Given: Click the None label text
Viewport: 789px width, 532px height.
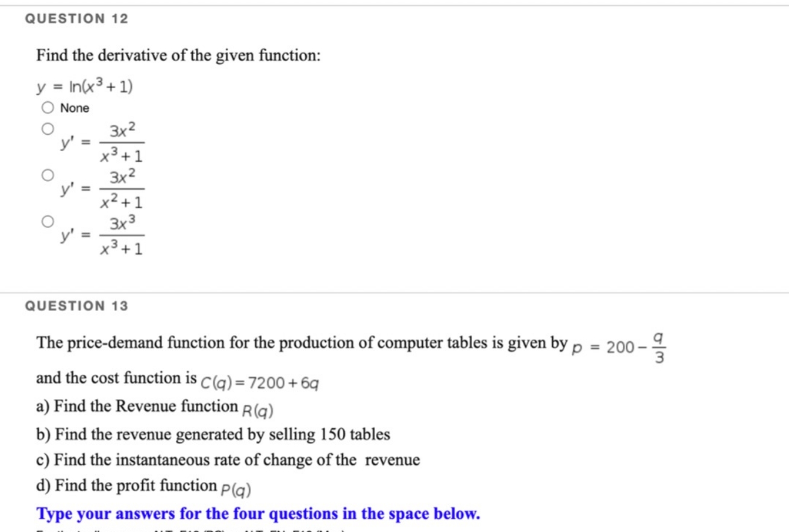Looking at the screenshot, I should (x=75, y=108).
